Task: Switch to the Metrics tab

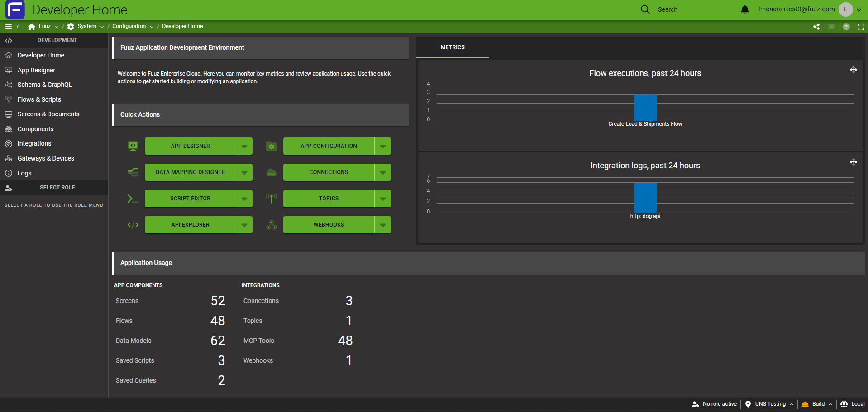Action: tap(453, 47)
